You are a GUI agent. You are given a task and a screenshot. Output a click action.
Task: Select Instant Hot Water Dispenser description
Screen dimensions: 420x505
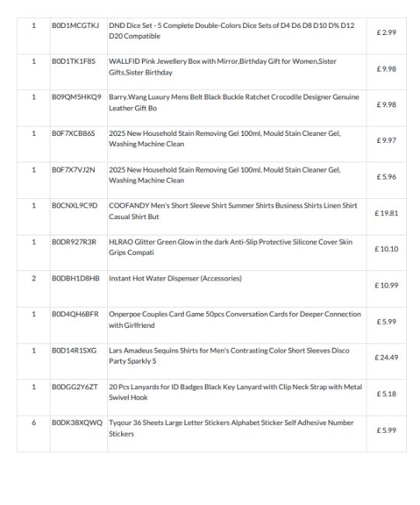(175, 278)
